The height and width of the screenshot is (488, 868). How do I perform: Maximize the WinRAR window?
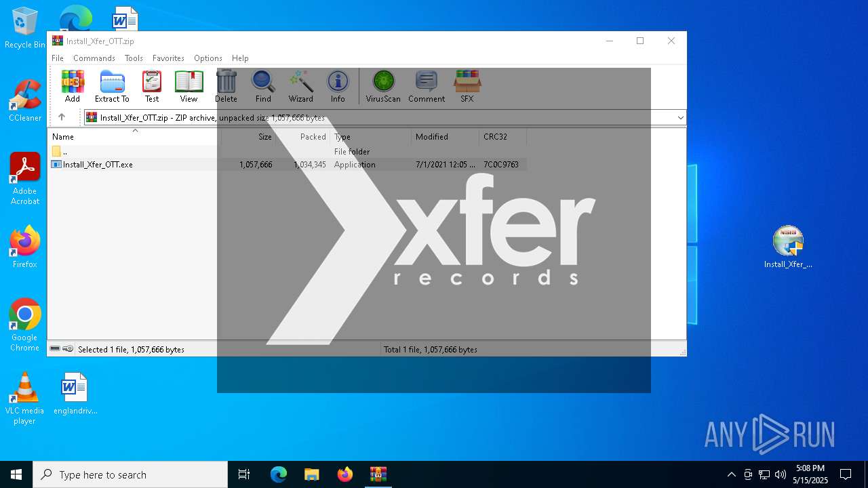click(640, 41)
